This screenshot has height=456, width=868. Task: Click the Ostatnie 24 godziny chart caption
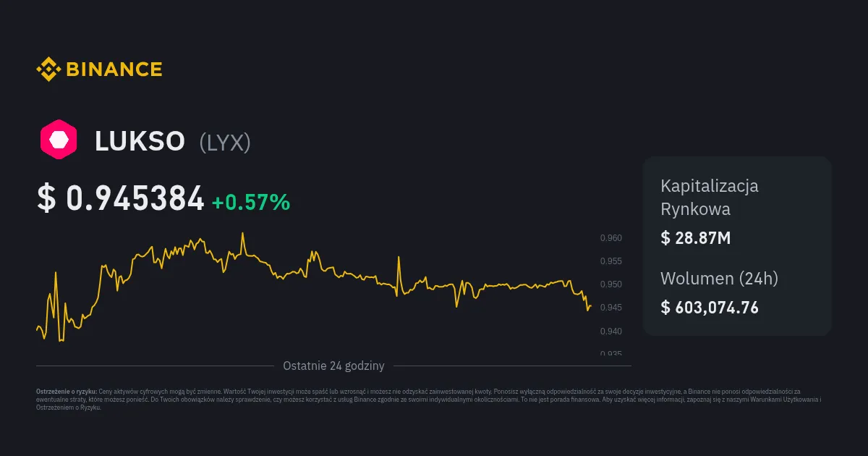(x=333, y=366)
